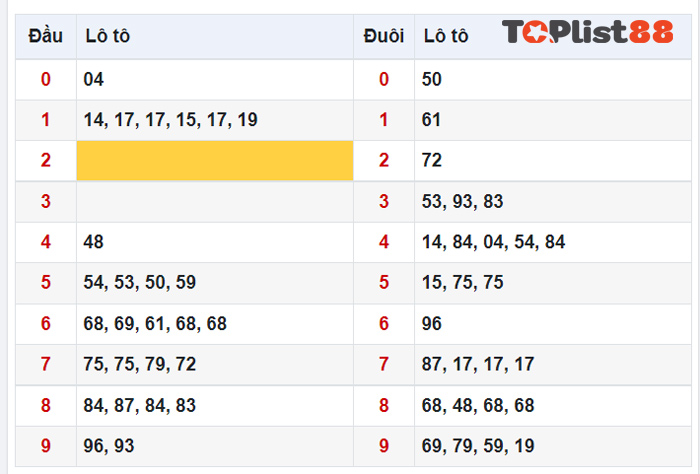Viewport: 700px width, 474px height.
Task: Click the cell with 69, 79, 59, 19
Action: coord(478,446)
